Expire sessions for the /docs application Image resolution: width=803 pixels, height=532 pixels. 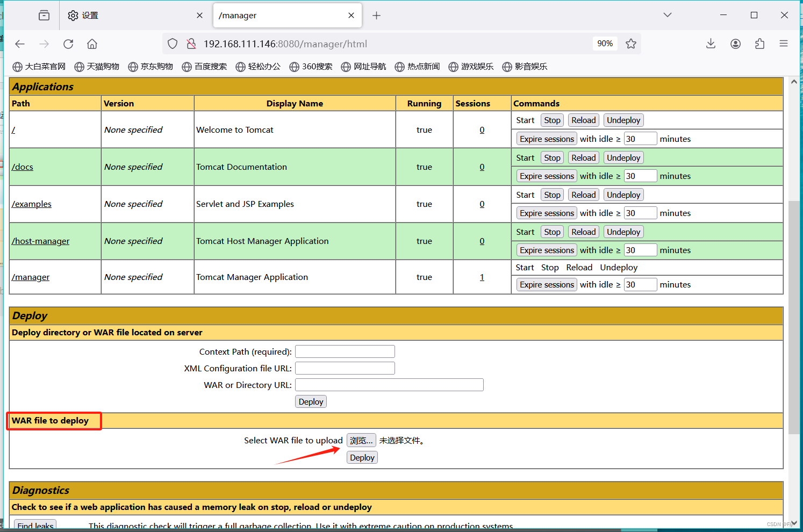(x=547, y=176)
